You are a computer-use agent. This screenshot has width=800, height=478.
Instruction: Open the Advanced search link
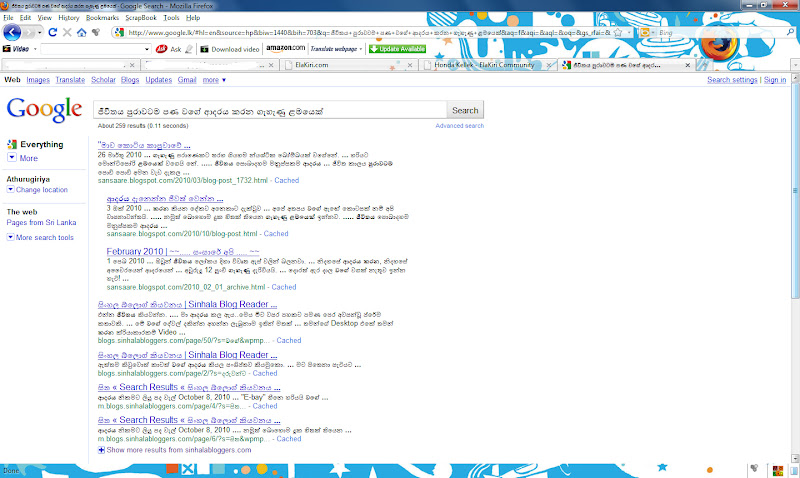[459, 125]
